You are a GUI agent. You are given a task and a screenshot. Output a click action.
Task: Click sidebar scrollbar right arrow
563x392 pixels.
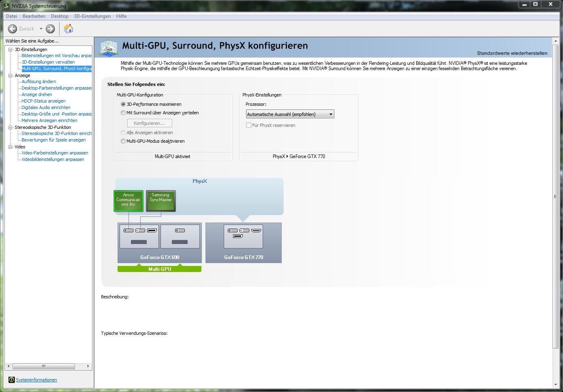[x=88, y=366]
